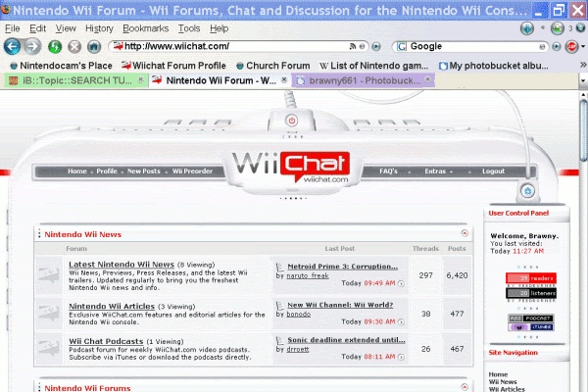Viewport: 588px width, 392px height.
Task: Click the WiiChat logo
Action: [x=291, y=168]
